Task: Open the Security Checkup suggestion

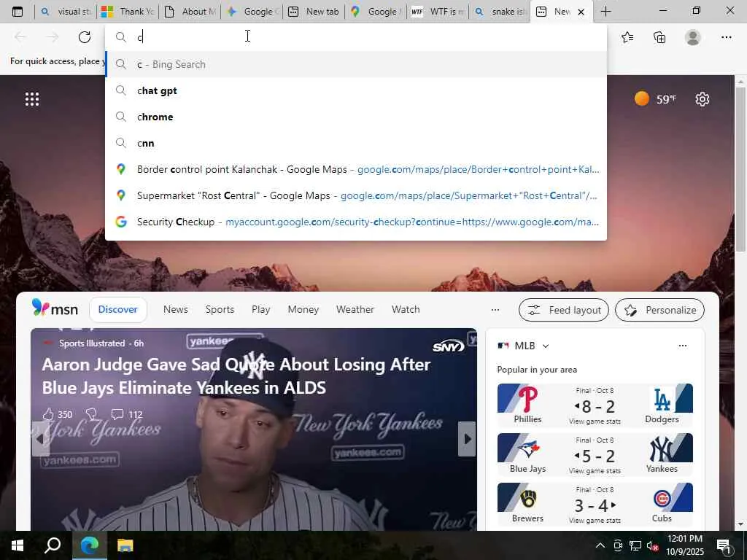Action: coord(355,222)
